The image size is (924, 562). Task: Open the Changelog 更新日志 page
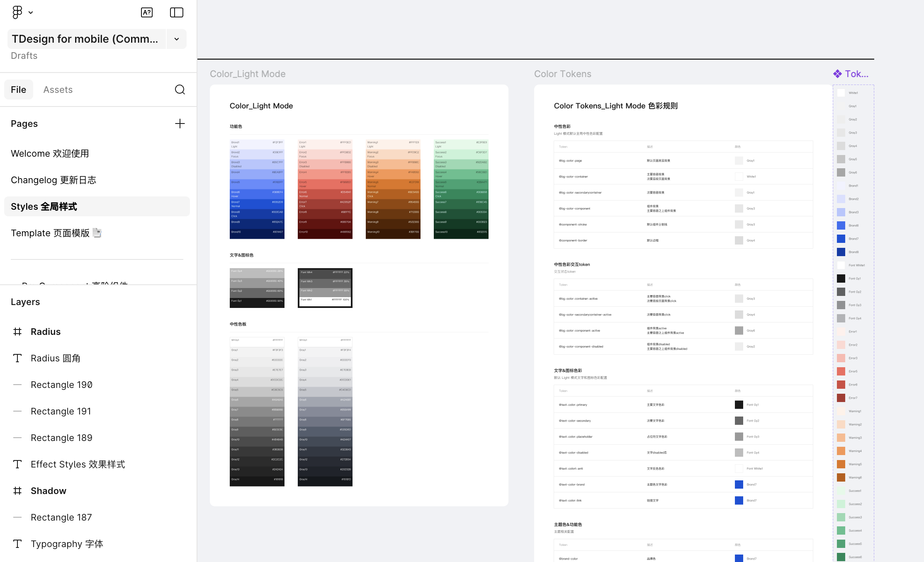(53, 180)
